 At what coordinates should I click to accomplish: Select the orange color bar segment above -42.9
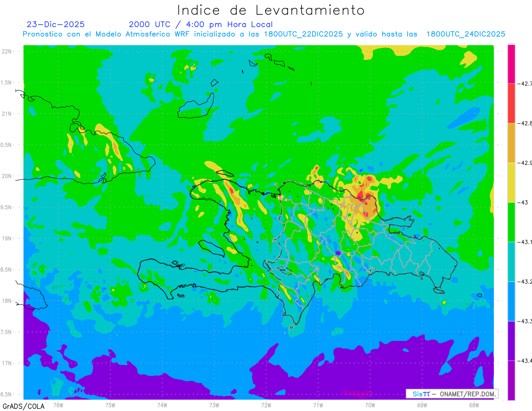(511, 143)
